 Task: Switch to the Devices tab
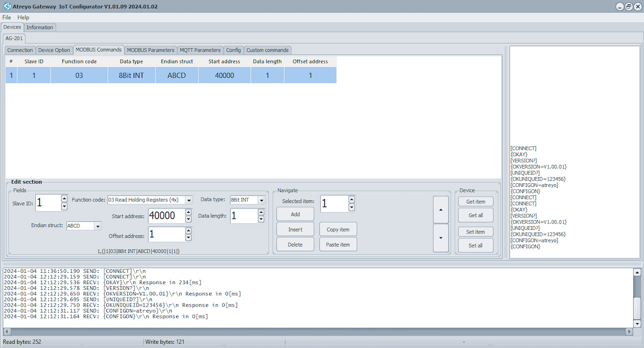pyautogui.click(x=12, y=27)
